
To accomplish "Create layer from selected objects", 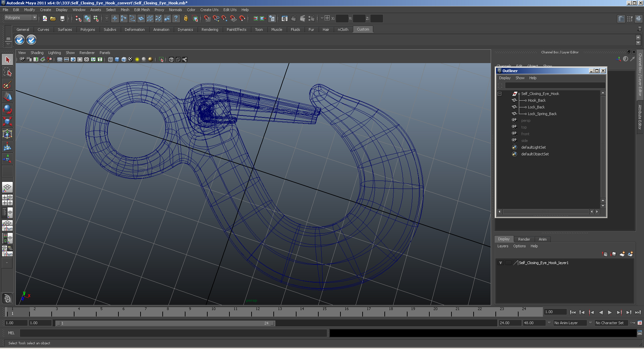I will click(630, 254).
